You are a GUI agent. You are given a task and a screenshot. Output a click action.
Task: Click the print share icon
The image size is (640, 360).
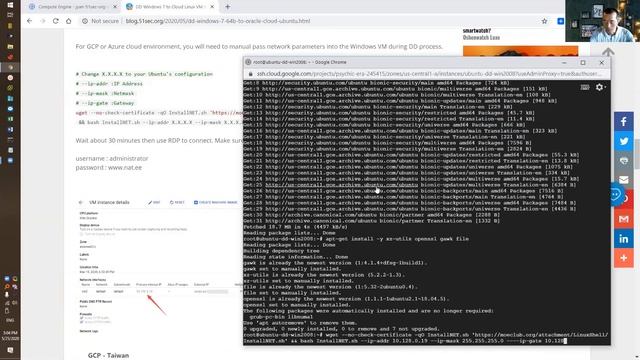coord(624,160)
